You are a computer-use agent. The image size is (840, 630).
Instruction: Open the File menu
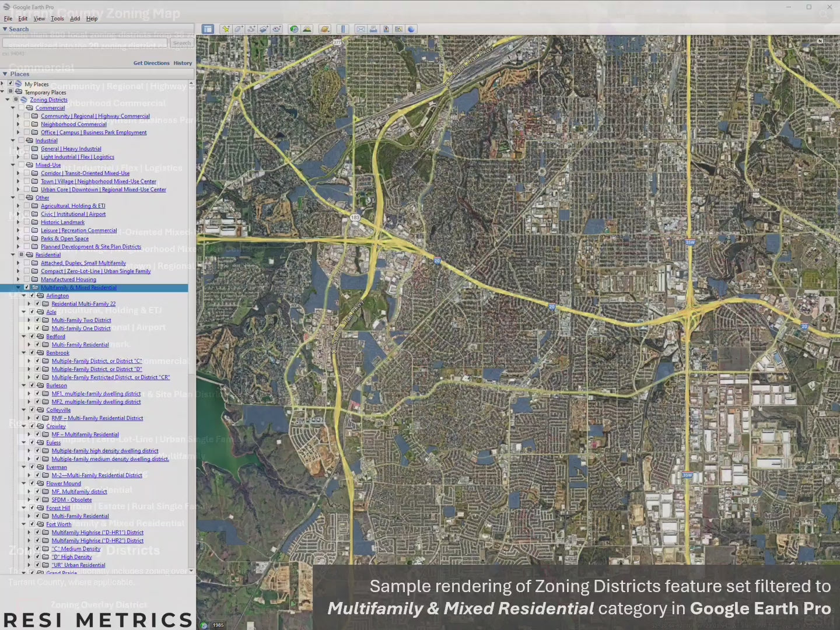8,19
